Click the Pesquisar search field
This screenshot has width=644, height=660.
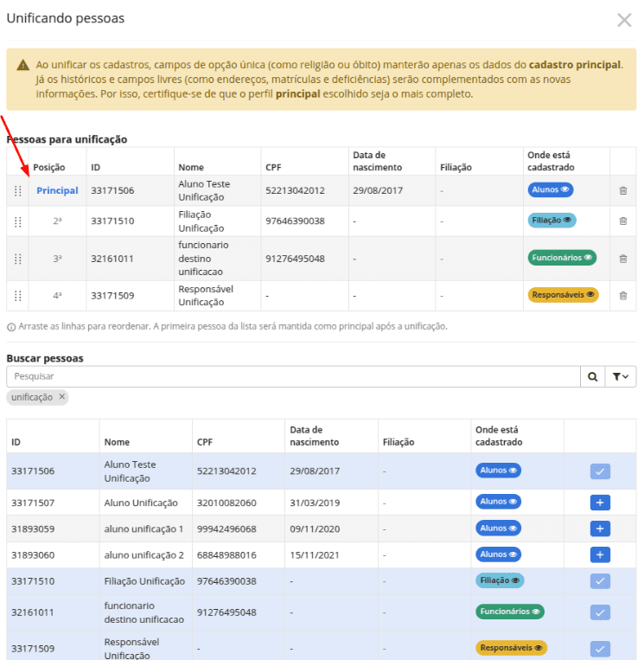[x=293, y=377]
